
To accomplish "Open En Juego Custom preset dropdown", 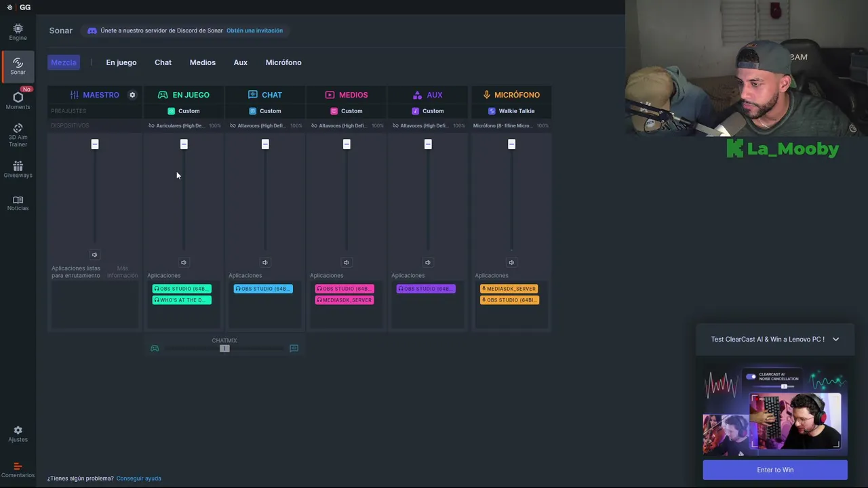I will point(184,111).
